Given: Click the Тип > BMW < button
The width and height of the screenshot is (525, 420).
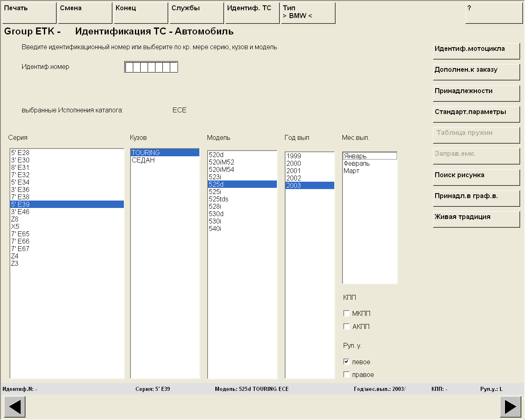Looking at the screenshot, I should 308,13.
